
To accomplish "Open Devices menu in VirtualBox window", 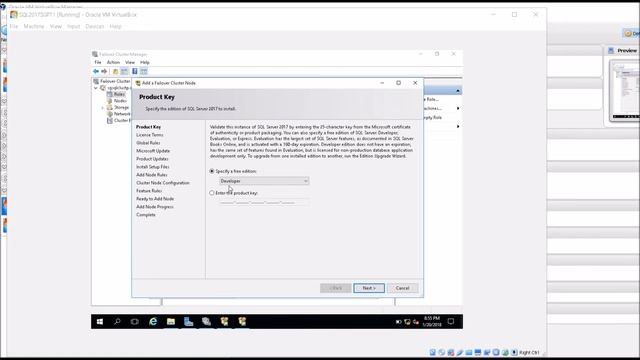I will click(x=95, y=27).
